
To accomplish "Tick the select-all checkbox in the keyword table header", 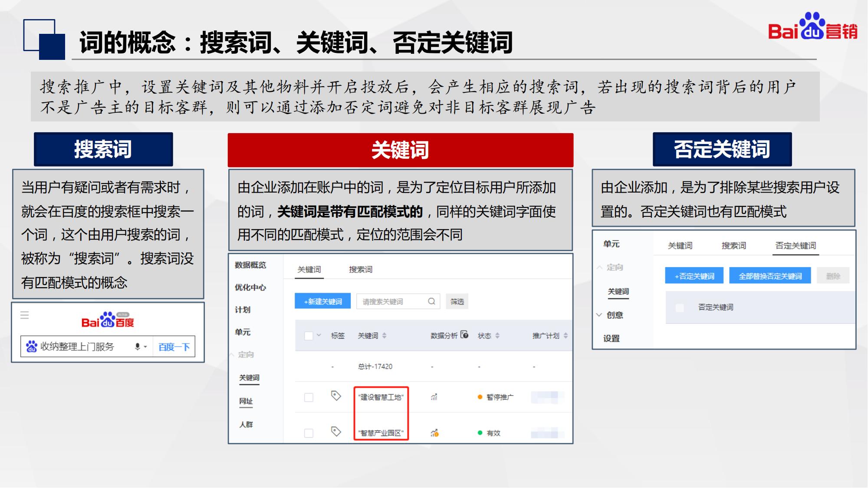I will (x=309, y=336).
